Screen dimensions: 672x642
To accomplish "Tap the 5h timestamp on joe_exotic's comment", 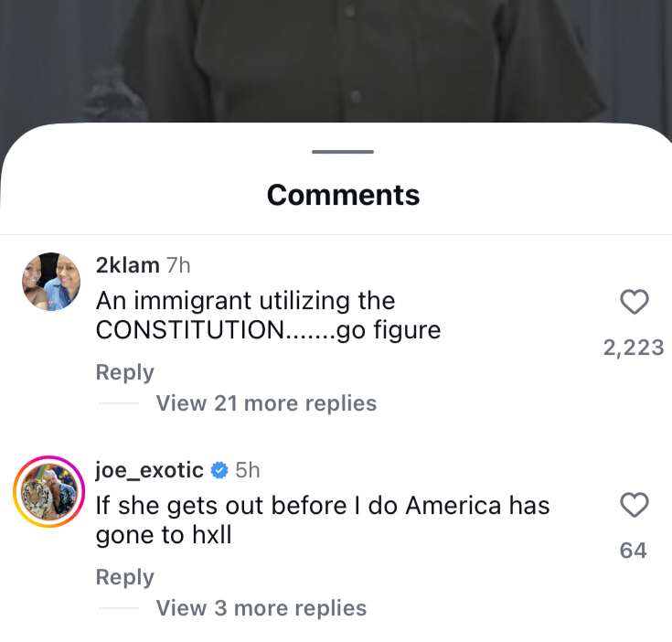I will pos(248,470).
